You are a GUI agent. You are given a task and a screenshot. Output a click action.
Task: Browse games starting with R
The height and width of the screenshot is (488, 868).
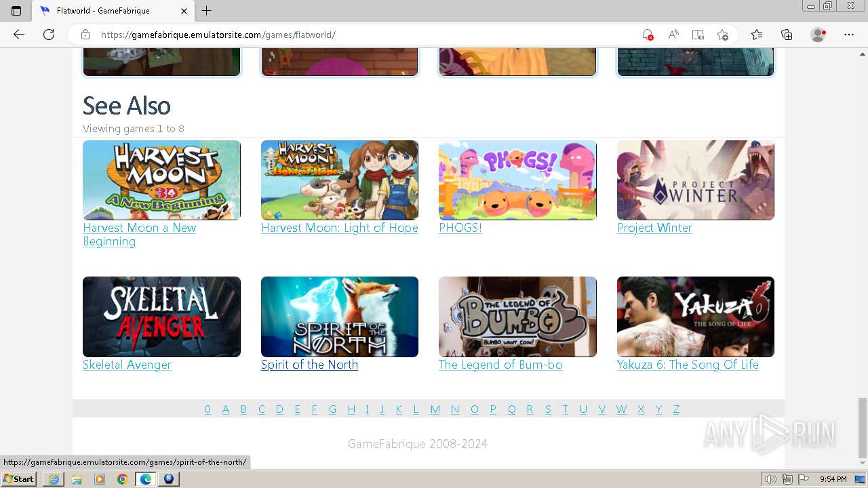pos(530,409)
